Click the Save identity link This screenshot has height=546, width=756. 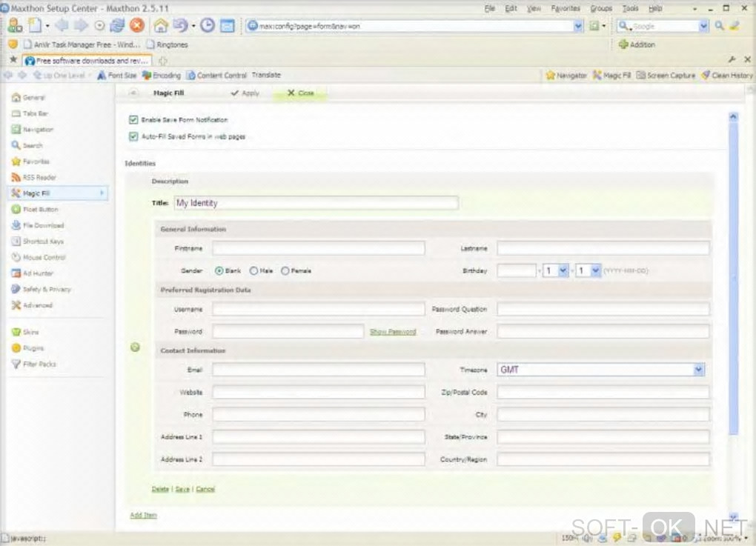pos(182,489)
